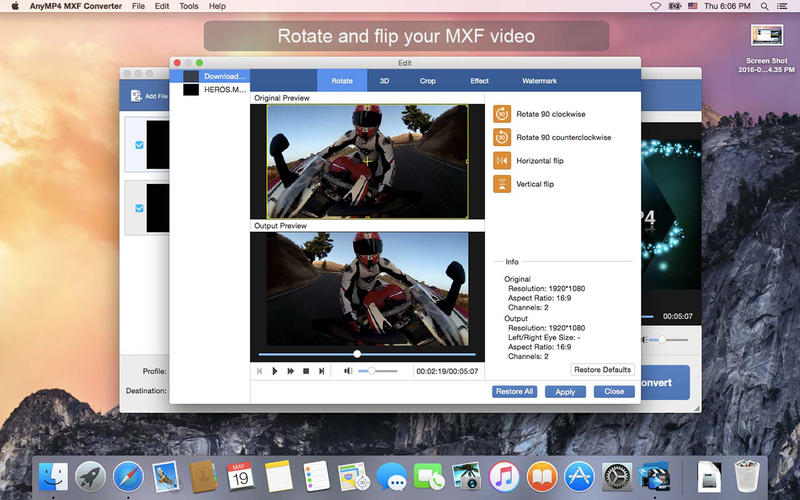Stop the video preview playback

(x=306, y=371)
